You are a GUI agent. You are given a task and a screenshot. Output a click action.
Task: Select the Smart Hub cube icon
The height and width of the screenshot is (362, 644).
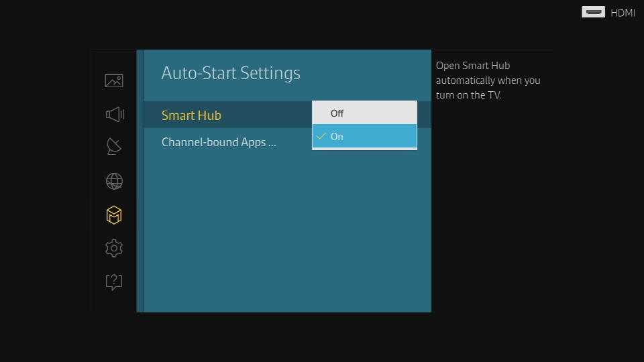point(114,215)
